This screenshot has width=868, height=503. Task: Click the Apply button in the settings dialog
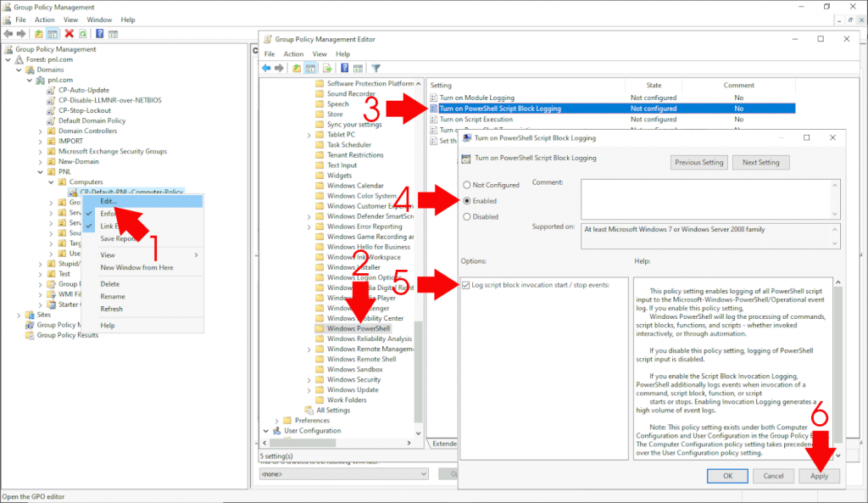819,476
